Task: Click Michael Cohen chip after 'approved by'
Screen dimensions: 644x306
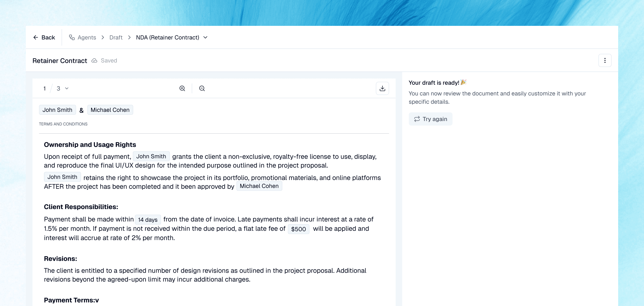Action: pos(259,186)
